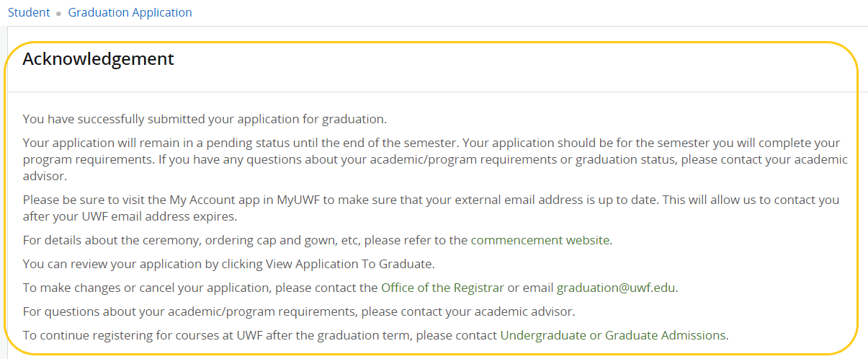Click the MyUWF word in text
Screen dimensions: 868x359
299,200
